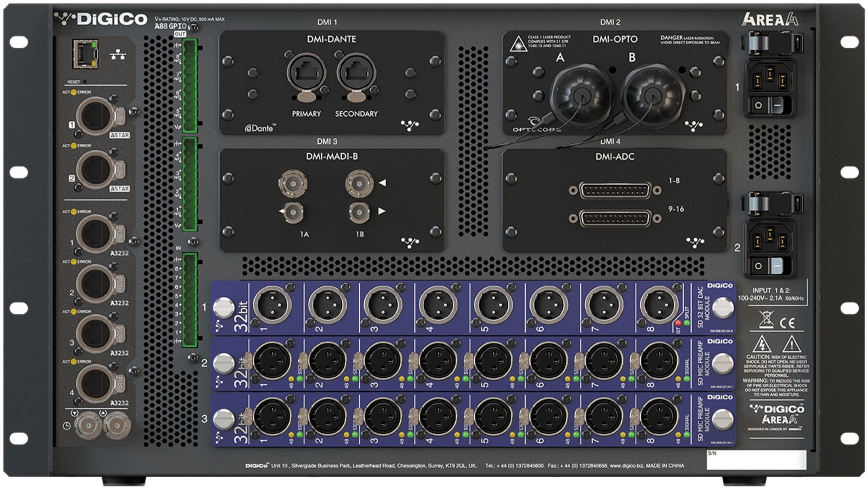Click XLR output 8 on the 32 bit DAC module

(659, 305)
